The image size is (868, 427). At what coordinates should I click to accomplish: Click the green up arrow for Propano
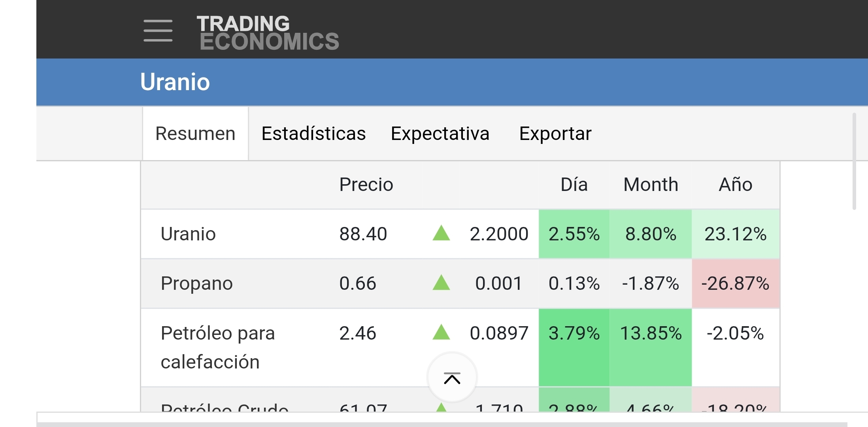pos(441,283)
